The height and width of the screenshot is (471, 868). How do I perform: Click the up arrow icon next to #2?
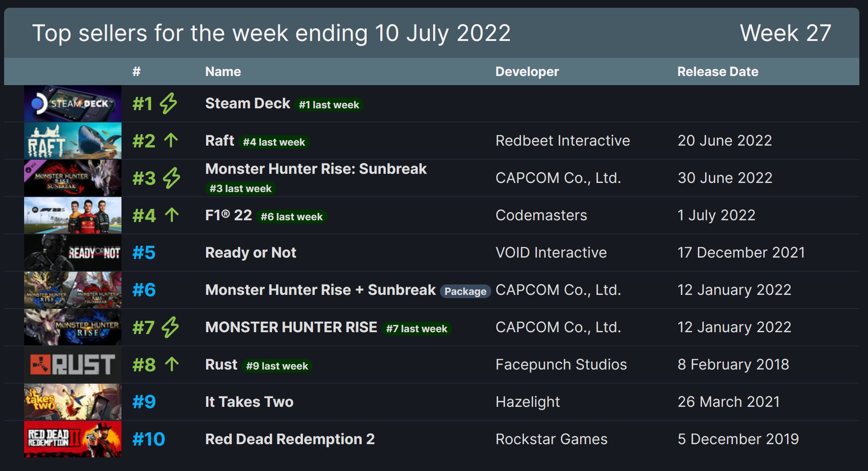coord(171,140)
